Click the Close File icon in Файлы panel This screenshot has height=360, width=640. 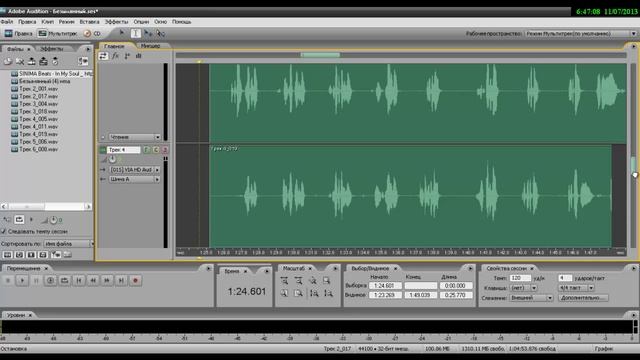(x=20, y=61)
